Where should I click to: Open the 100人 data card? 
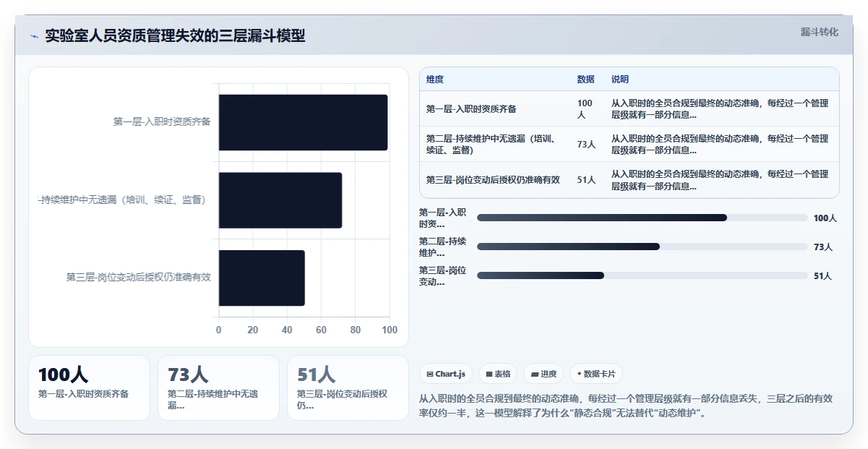coord(89,388)
